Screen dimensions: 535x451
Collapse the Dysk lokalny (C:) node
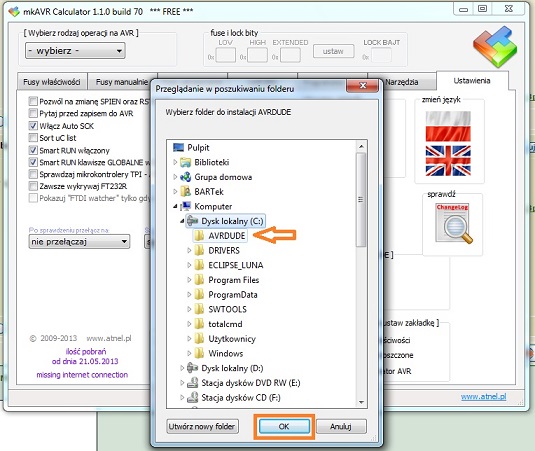tap(182, 221)
